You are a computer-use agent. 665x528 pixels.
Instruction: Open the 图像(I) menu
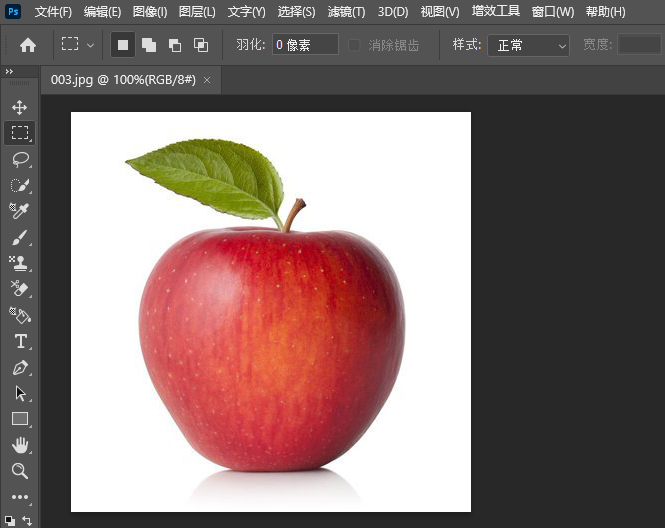150,11
